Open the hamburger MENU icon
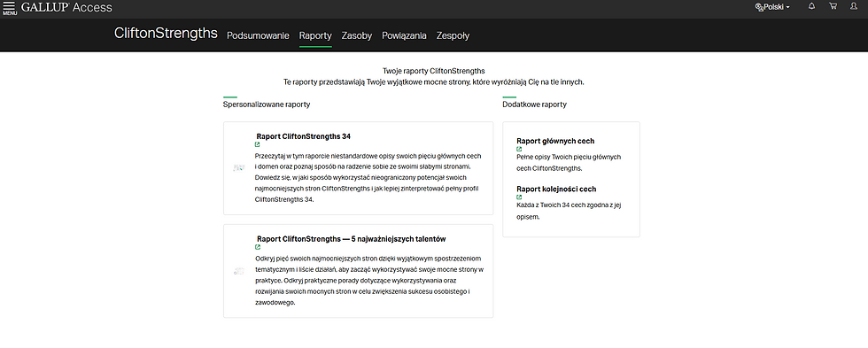Screen dimensions: 868x348 coord(10,7)
